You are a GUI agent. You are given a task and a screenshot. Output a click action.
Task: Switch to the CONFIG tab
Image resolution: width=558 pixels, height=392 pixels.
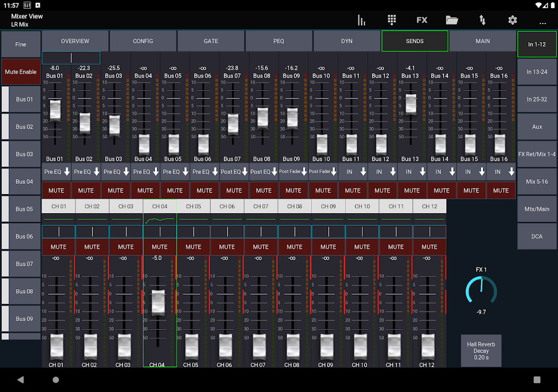pyautogui.click(x=143, y=40)
